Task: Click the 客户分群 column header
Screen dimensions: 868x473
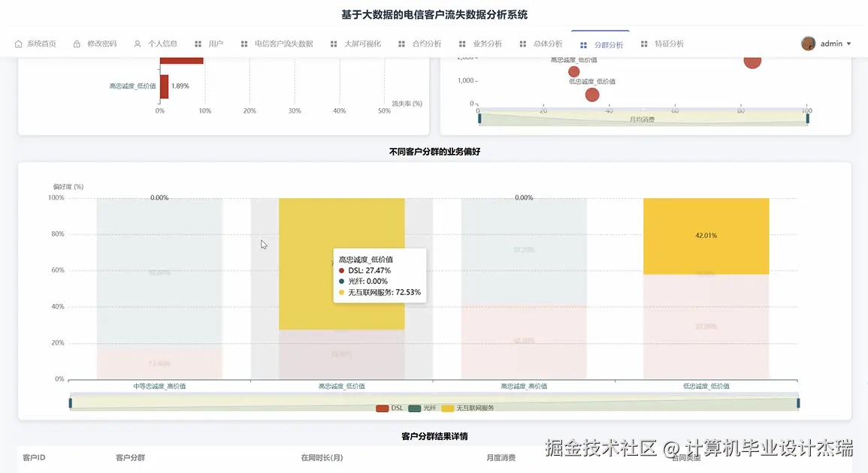Action: click(x=130, y=457)
